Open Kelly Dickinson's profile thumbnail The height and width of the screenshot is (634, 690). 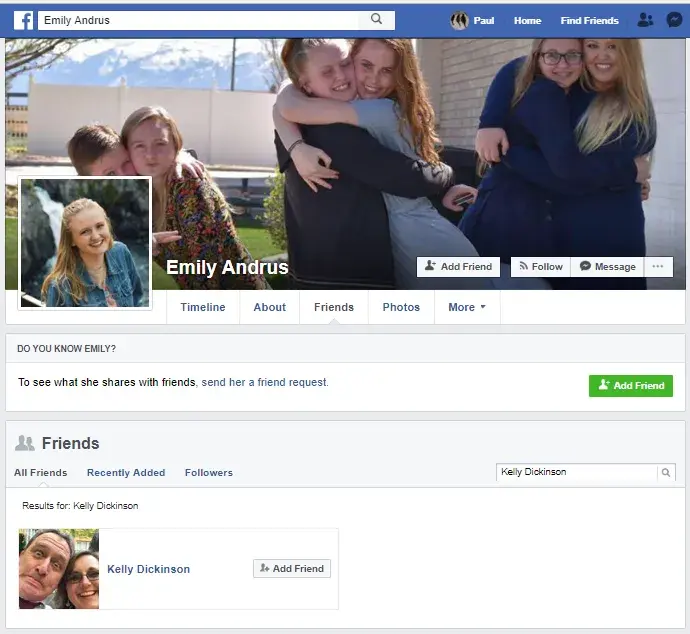(59, 569)
